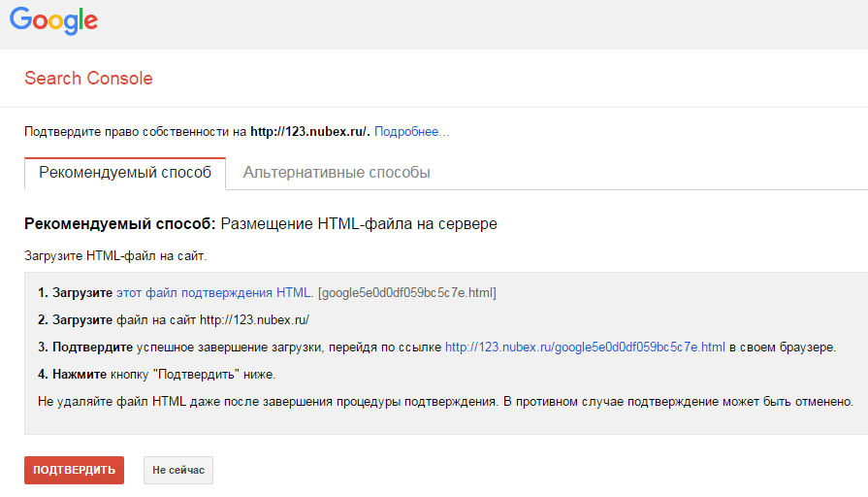868x497 pixels.
Task: Switch to Альтернативные способы tab
Action: pos(337,173)
